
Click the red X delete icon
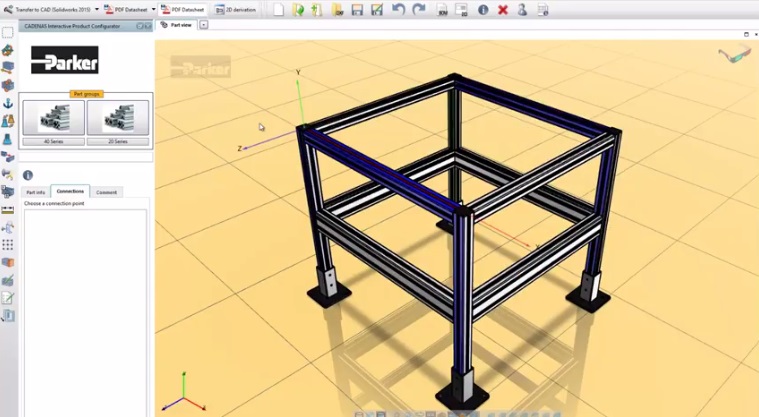tap(503, 9)
